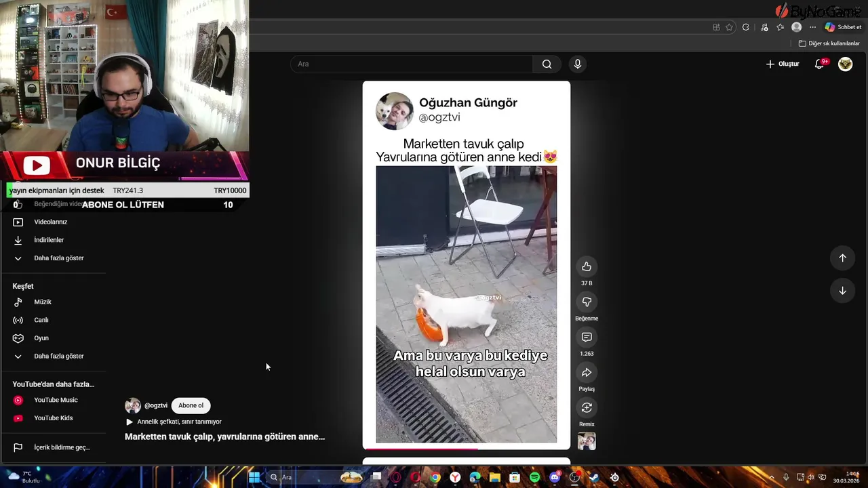The width and height of the screenshot is (868, 488).
Task: Click Oğuzhan Güngör profile picture in video
Action: point(394,111)
